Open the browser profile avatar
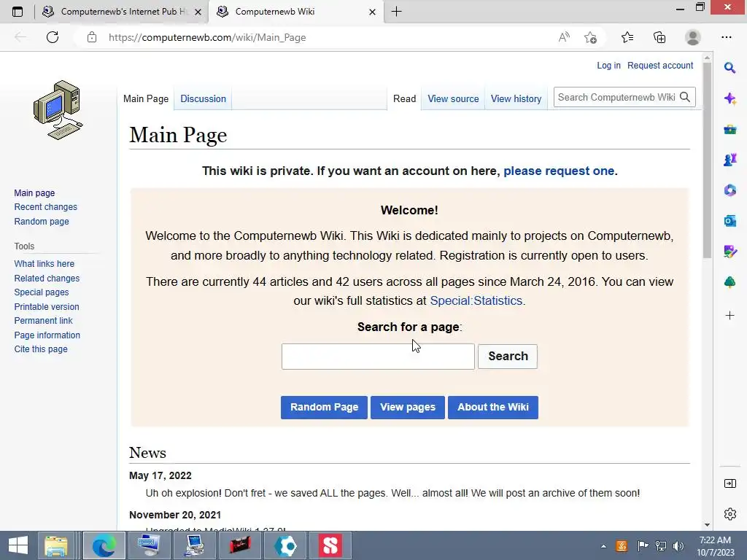 click(693, 37)
